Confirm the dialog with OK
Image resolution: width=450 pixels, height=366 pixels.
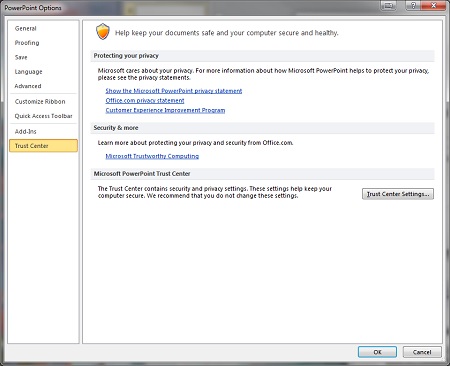pos(377,352)
